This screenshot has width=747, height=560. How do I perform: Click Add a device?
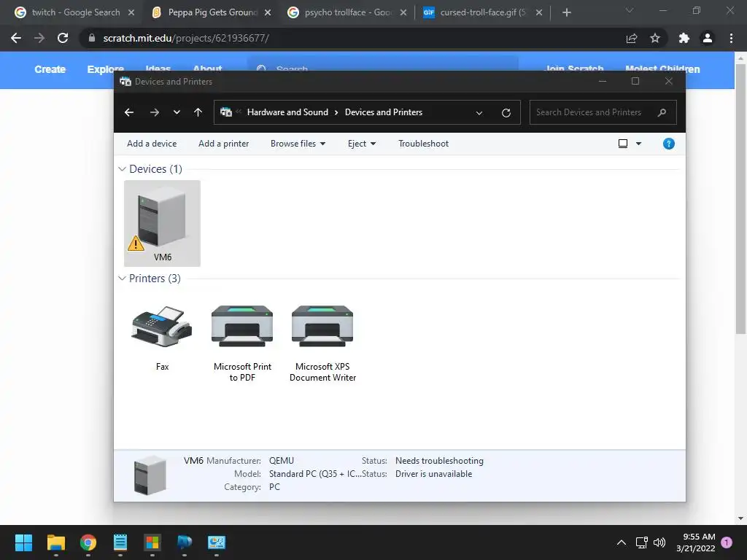[x=152, y=144]
